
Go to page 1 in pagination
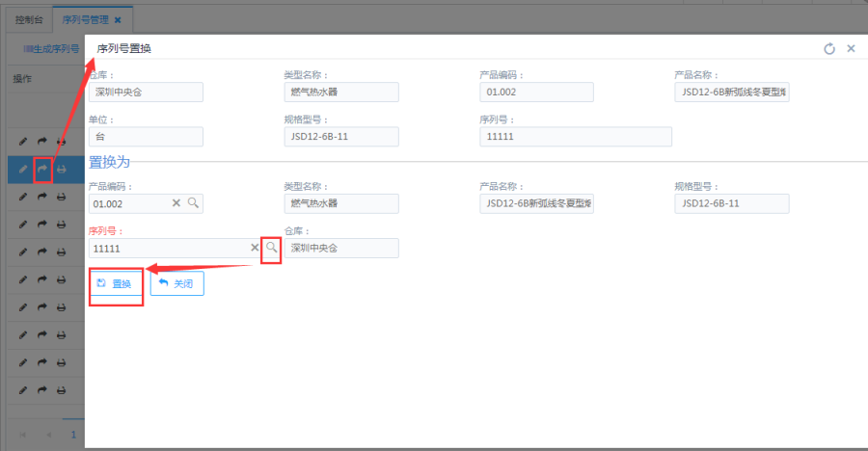(x=72, y=434)
